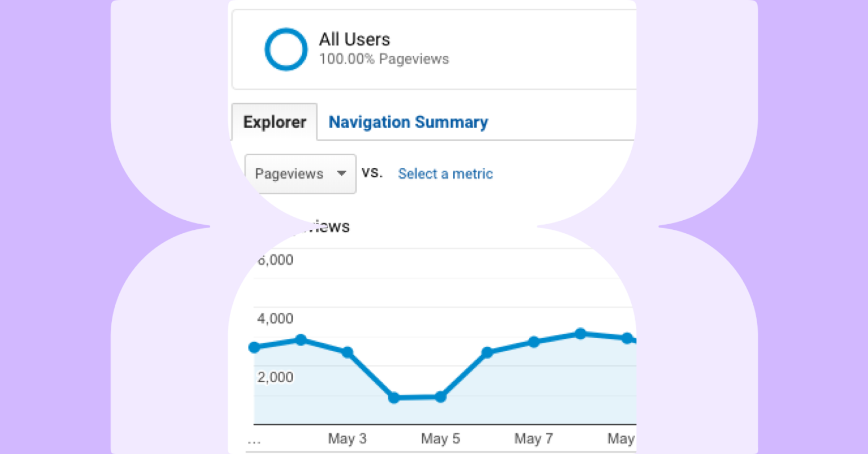This screenshot has width=868, height=454.
Task: Click the All Users segment to toggle it
Action: [x=353, y=40]
